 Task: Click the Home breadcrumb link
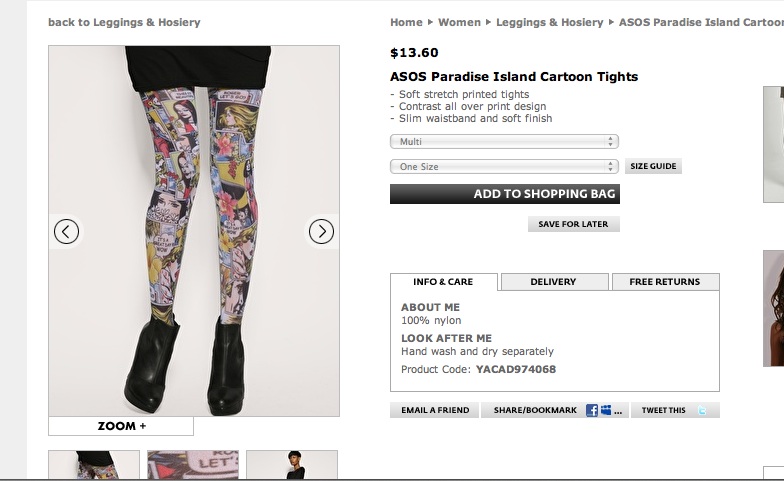pos(406,22)
